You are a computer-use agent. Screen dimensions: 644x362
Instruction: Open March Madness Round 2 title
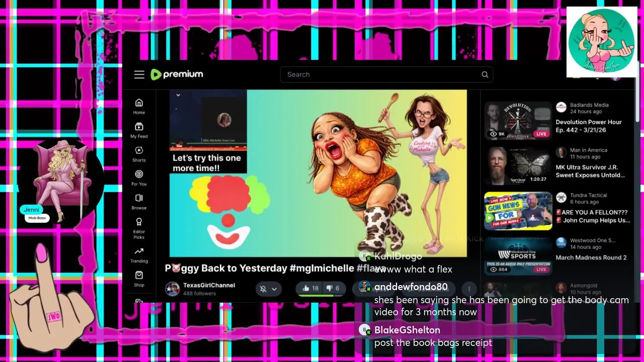(x=591, y=257)
